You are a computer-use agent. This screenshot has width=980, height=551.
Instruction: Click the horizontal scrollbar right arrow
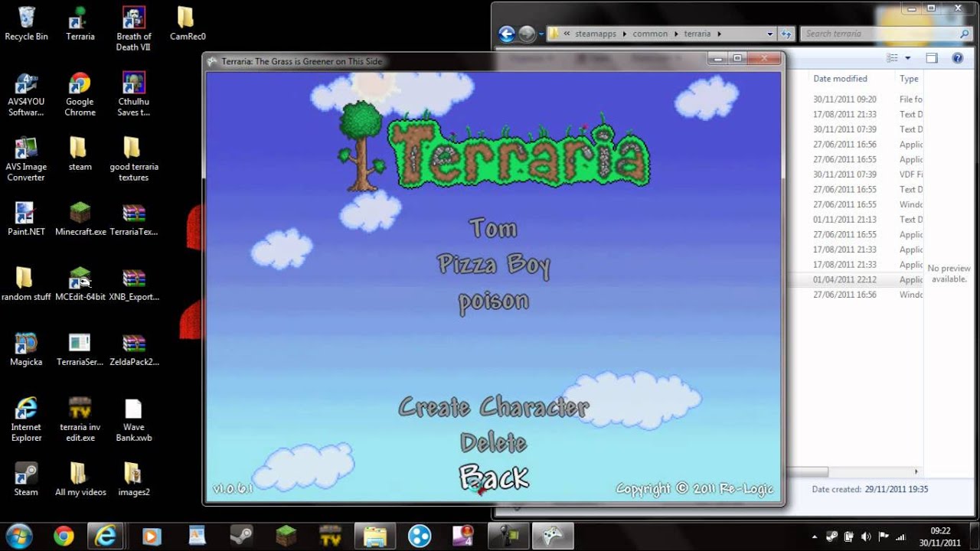click(x=917, y=471)
